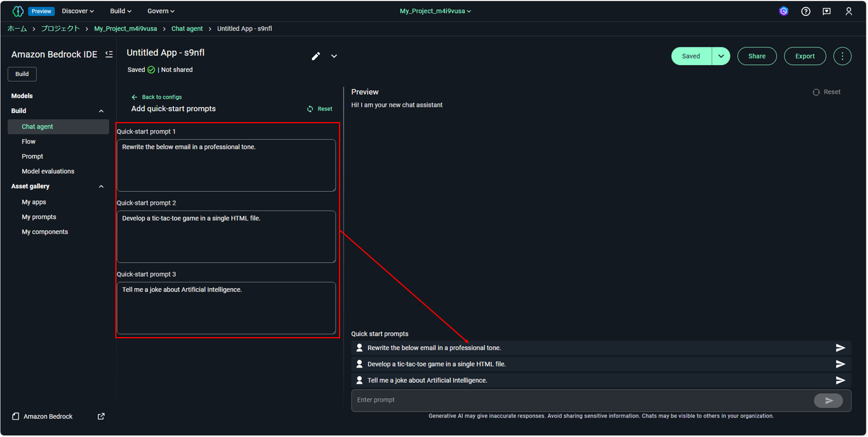Viewport: 868px width, 437px height.
Task: Collapse the Build sidebar section
Action: pos(101,111)
